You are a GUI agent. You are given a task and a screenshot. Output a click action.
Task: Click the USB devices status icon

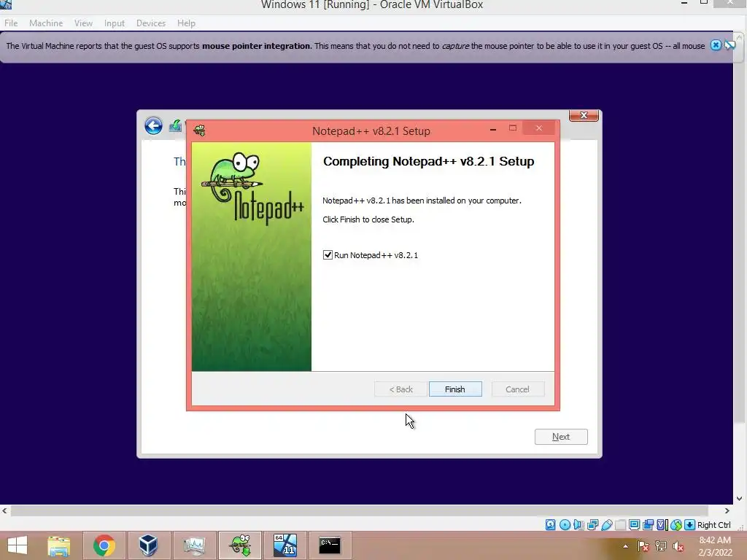click(606, 525)
